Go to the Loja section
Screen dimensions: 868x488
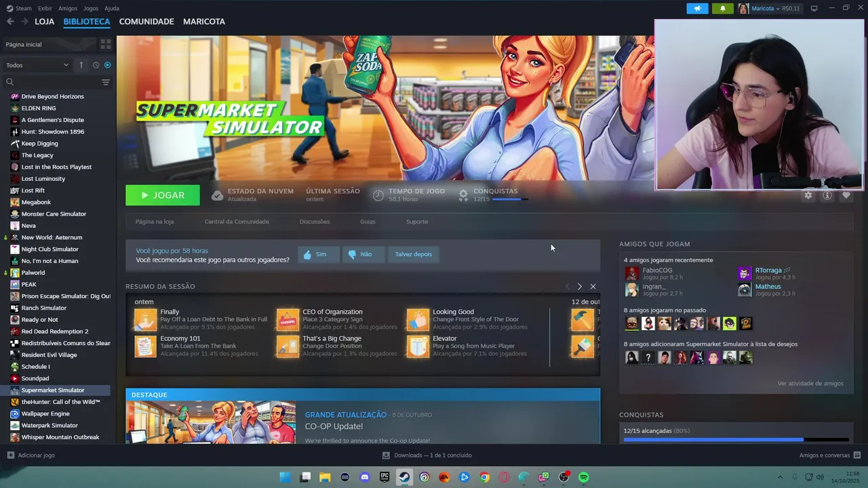click(x=44, y=22)
